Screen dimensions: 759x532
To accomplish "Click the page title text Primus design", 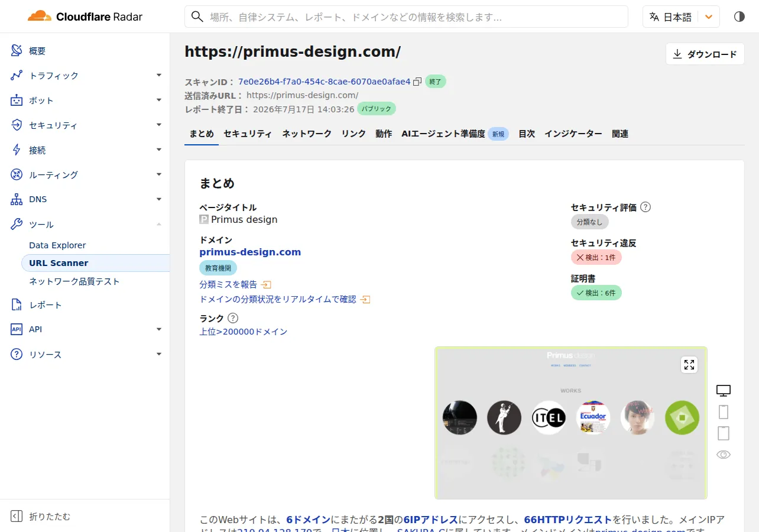I will click(x=244, y=219).
